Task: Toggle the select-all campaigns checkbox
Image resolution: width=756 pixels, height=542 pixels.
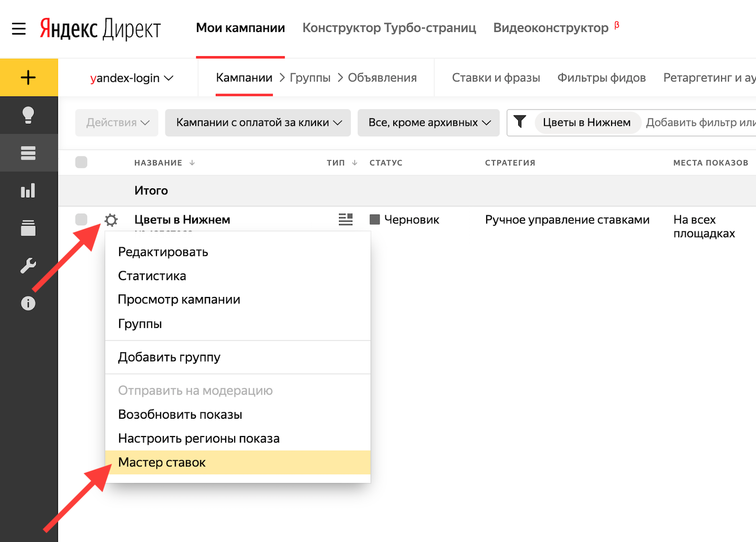Action: 81,162
